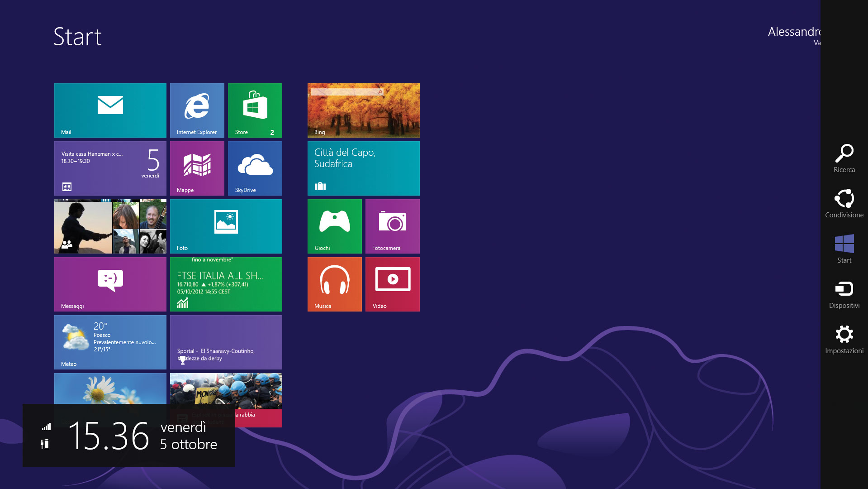The width and height of the screenshot is (868, 489).
Task: Open the Messaggi tile
Action: 110,284
